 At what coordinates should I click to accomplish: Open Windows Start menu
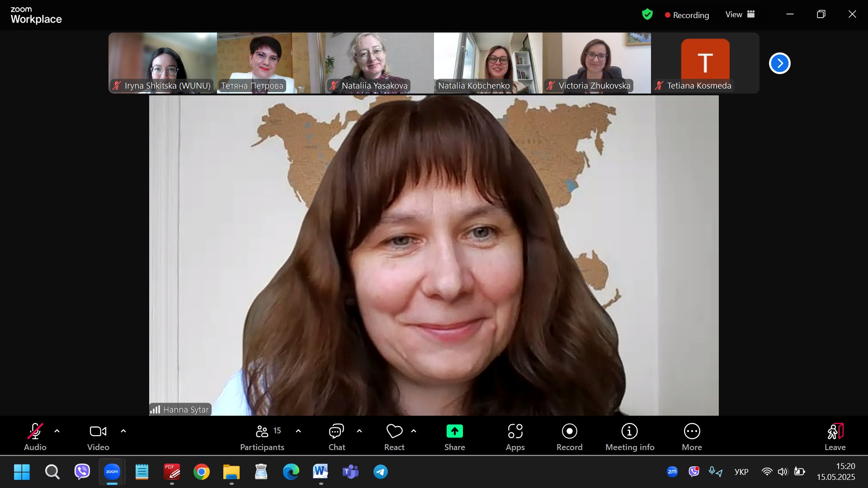coord(22,472)
